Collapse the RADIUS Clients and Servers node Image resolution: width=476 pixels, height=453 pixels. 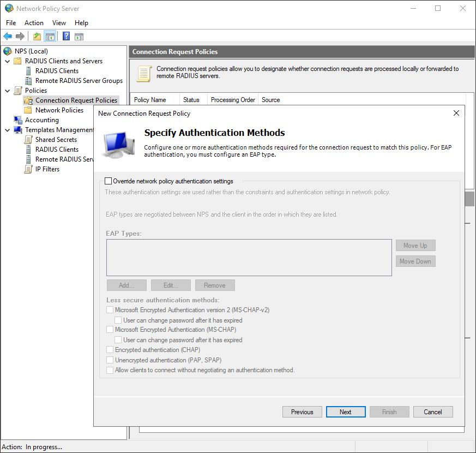8,61
